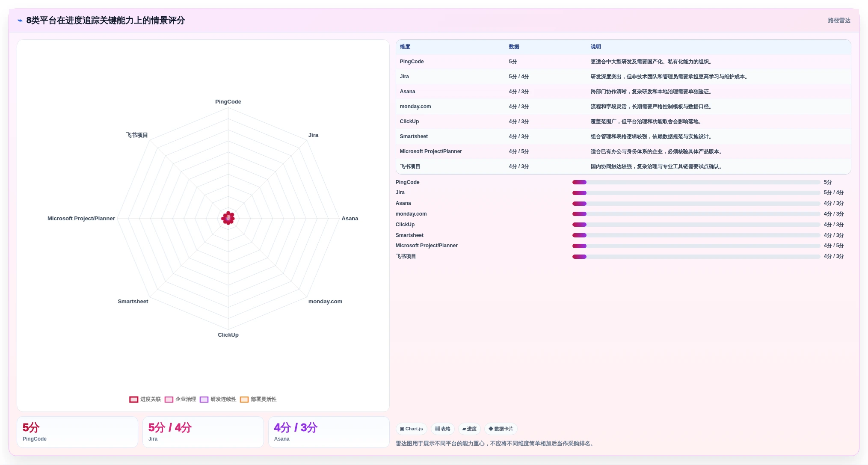Click the PingCode name cell in the table
The image size is (868, 465).
(x=412, y=62)
